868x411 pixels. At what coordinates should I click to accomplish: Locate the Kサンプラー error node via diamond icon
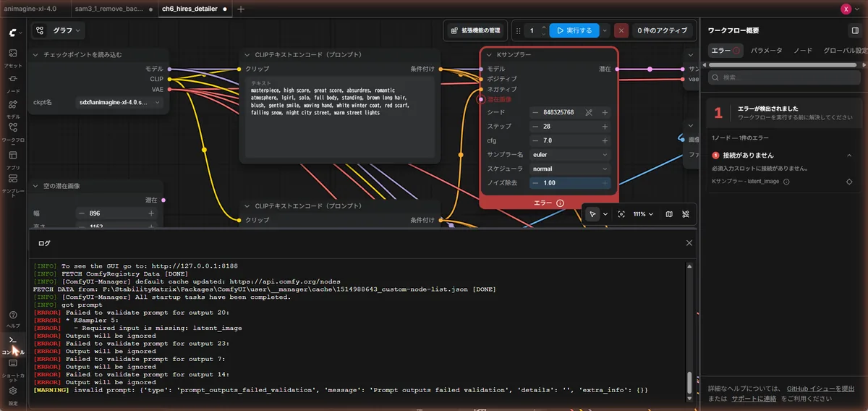pyautogui.click(x=849, y=182)
